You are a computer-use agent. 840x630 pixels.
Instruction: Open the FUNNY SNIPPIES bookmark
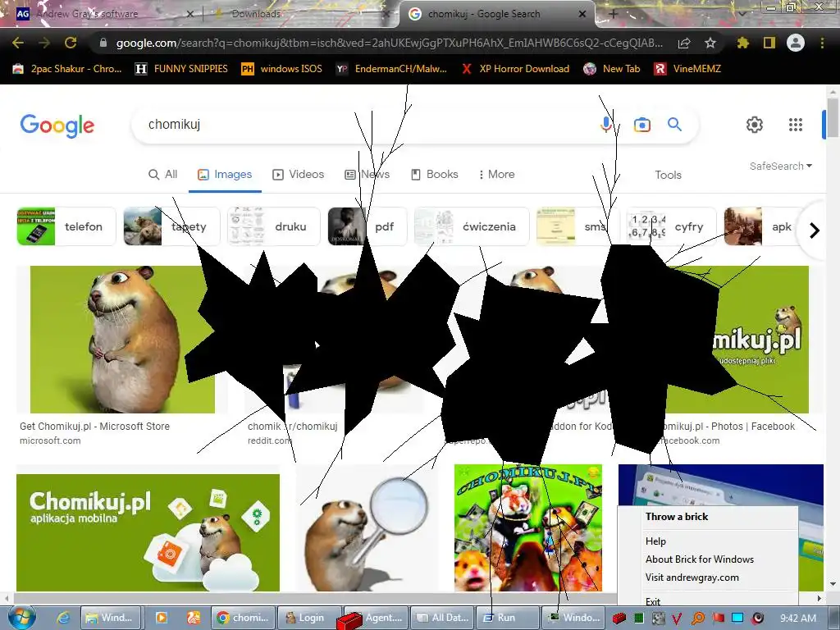(181, 69)
